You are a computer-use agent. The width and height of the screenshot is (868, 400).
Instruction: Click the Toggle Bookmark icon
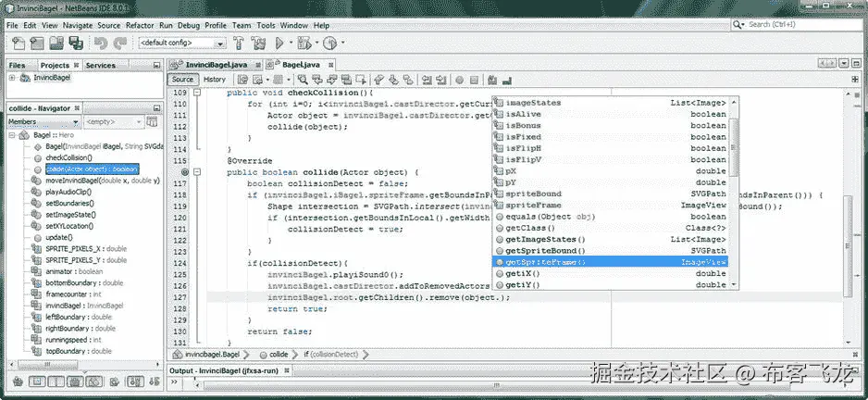[408, 80]
